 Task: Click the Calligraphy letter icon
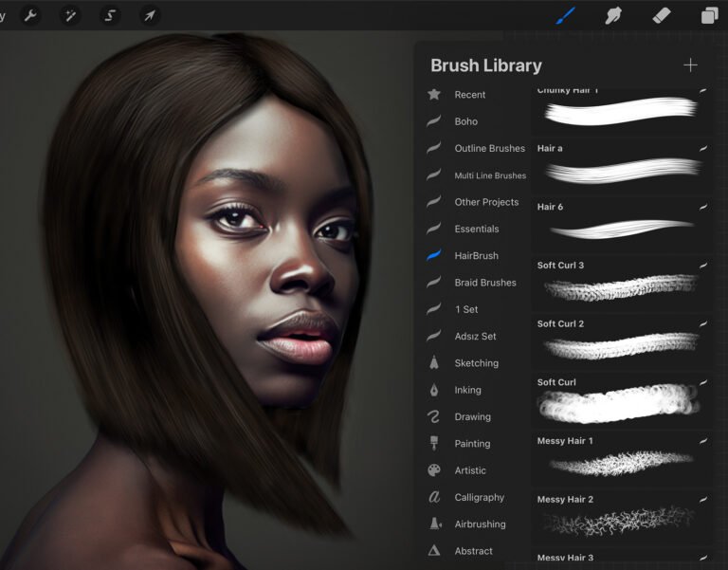point(434,497)
